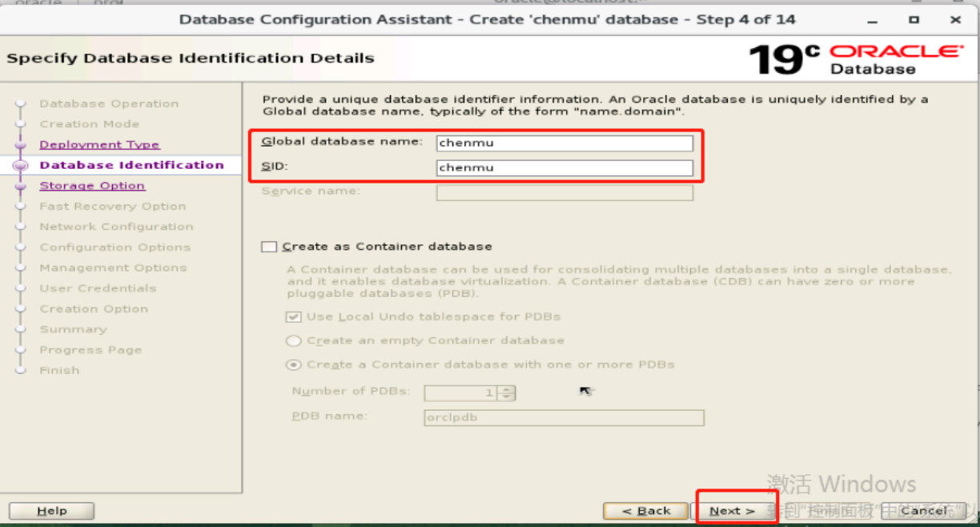Select Container database with one or more PDBs

294,365
